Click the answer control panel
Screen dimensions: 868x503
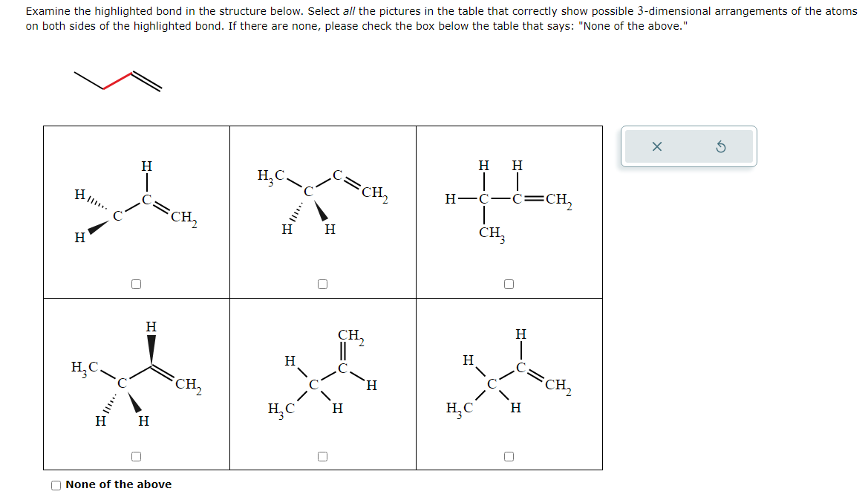click(688, 146)
